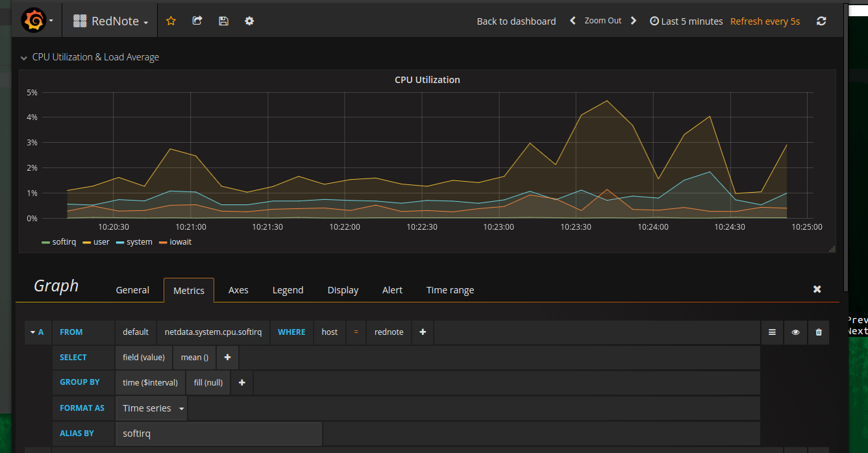Toggle iowait series in legend
868x453 pixels.
(180, 242)
